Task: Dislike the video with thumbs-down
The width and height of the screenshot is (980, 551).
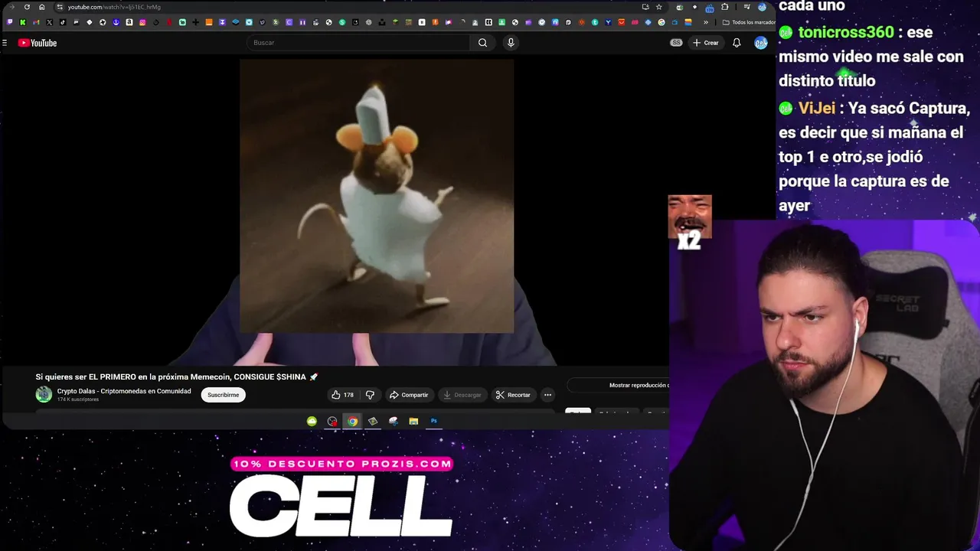Action: tap(370, 395)
